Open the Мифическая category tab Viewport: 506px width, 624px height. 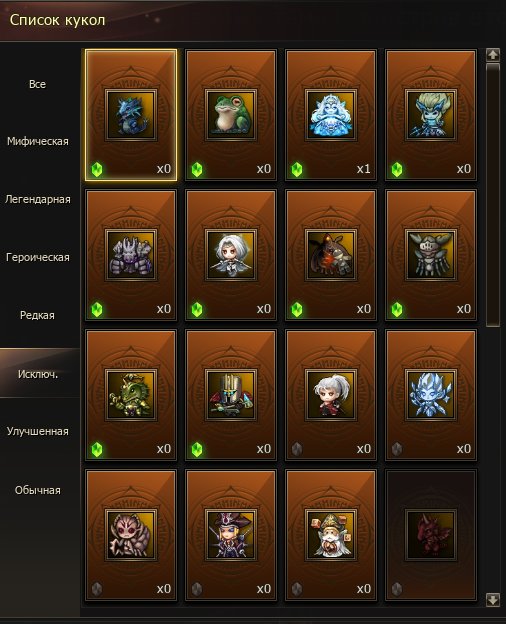pyautogui.click(x=38, y=141)
